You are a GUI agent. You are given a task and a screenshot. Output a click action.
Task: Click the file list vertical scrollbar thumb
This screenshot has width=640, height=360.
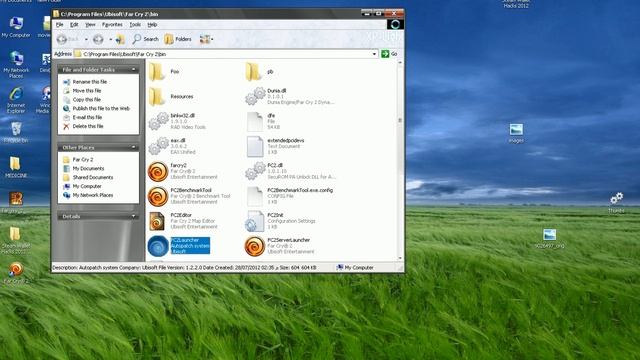(x=400, y=120)
